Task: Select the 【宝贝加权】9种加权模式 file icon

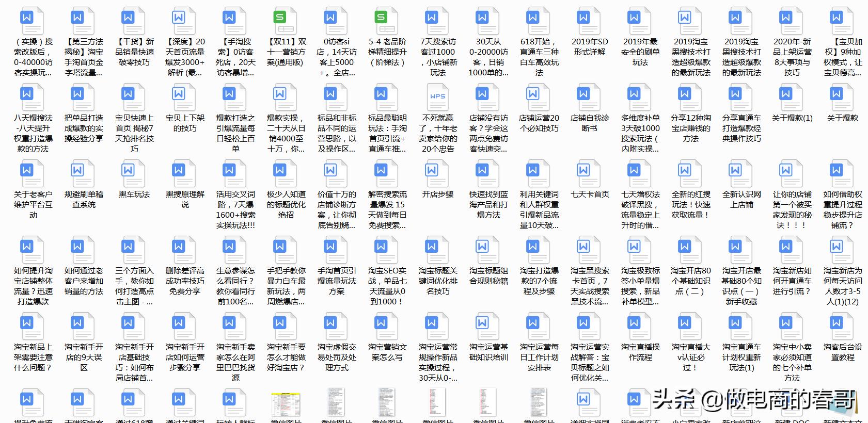Action: point(843,22)
